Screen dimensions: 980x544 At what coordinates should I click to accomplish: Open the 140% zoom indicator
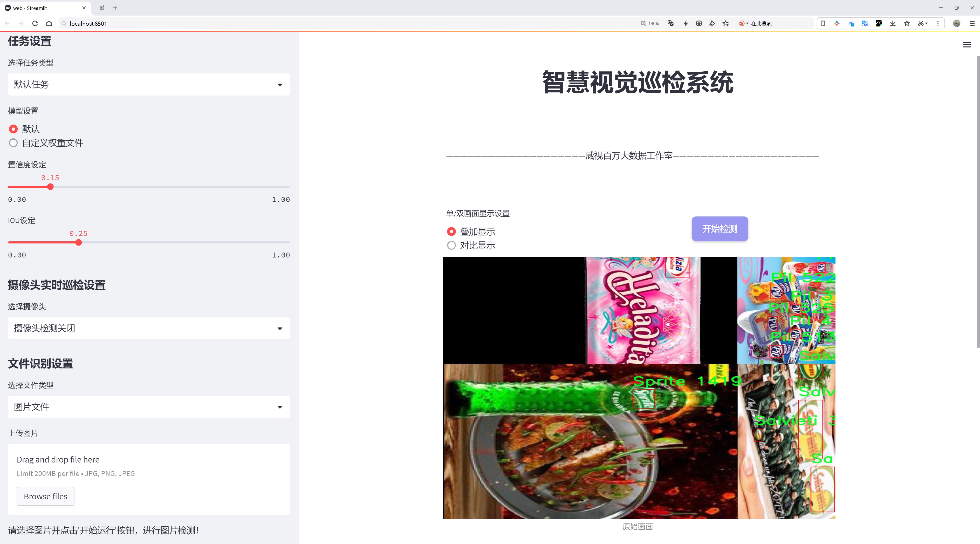coord(650,24)
